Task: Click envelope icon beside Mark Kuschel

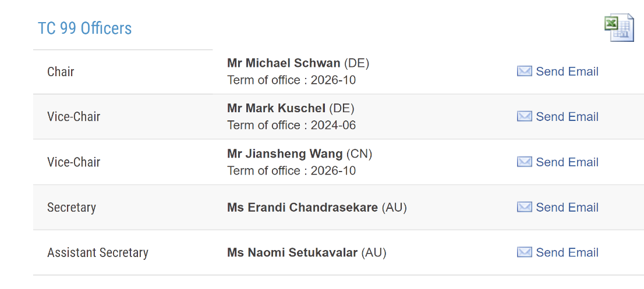Action: tap(524, 117)
